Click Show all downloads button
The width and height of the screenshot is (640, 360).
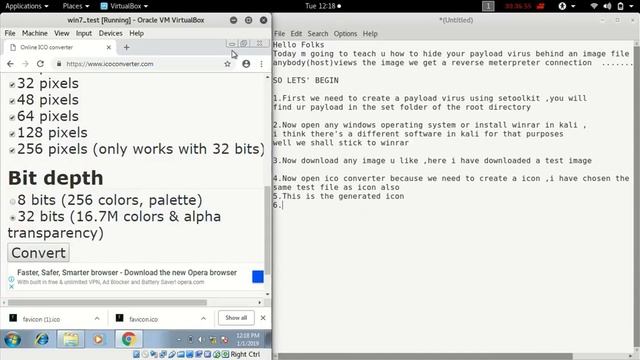(236, 318)
